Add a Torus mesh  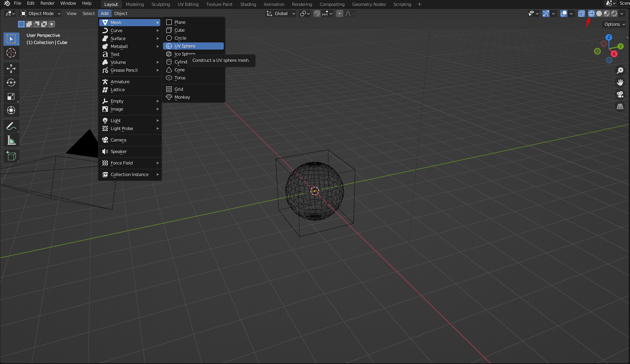[194, 78]
